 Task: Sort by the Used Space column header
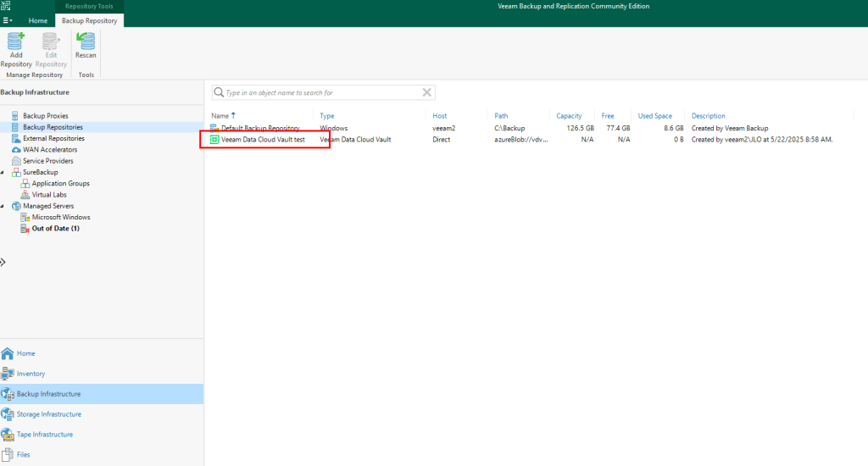pyautogui.click(x=655, y=116)
